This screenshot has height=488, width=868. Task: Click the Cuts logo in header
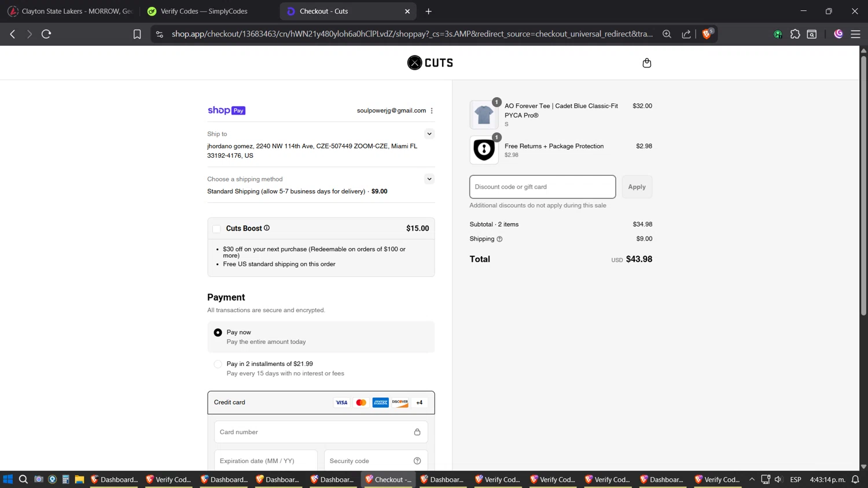pyautogui.click(x=430, y=62)
